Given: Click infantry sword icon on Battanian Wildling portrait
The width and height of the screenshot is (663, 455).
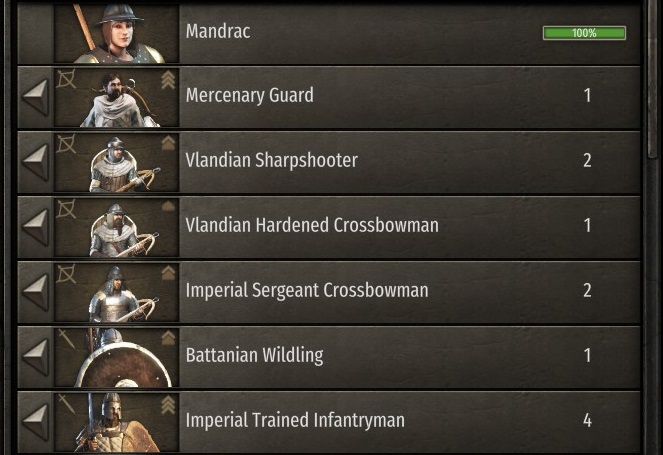Looking at the screenshot, I should point(66,339).
